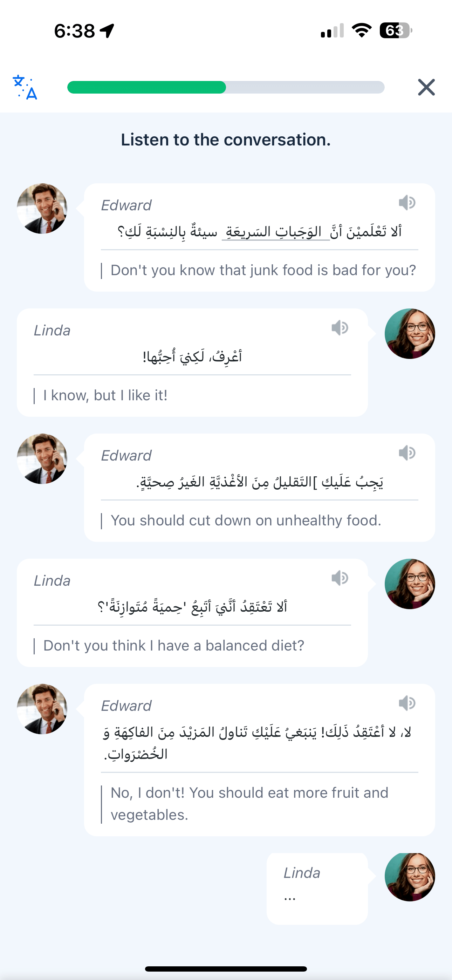Play audio for Edward's junk food question

(x=407, y=203)
